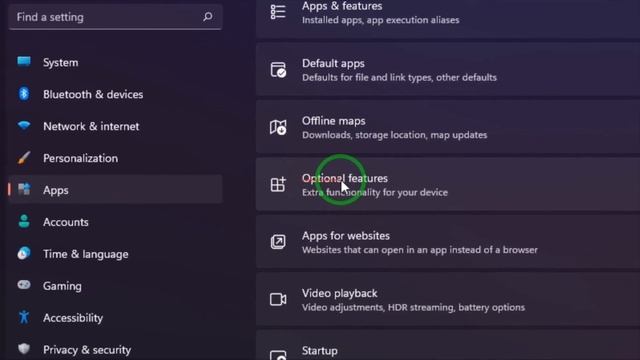640x360 pixels.
Task: Click the Apps & features list icon
Action: pyautogui.click(x=278, y=12)
